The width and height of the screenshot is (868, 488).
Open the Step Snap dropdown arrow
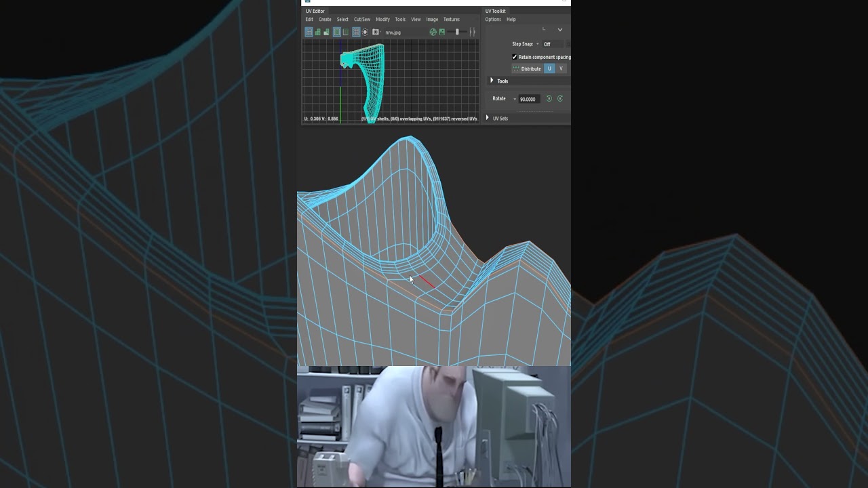538,44
